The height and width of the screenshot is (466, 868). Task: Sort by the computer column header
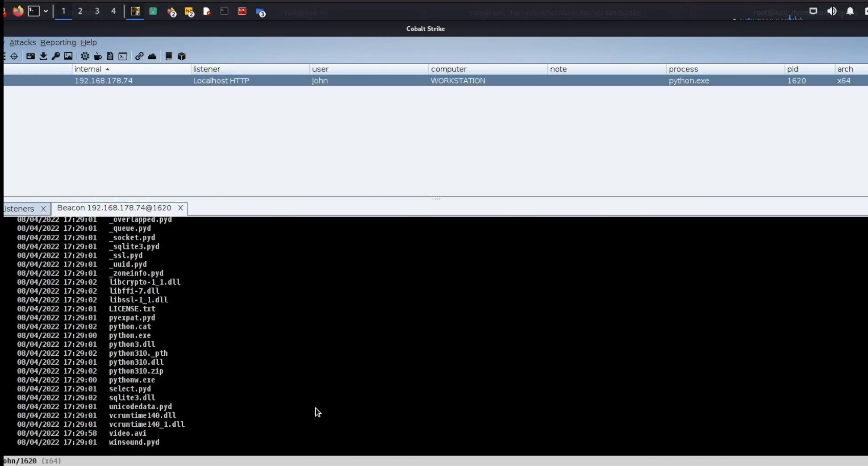point(488,69)
